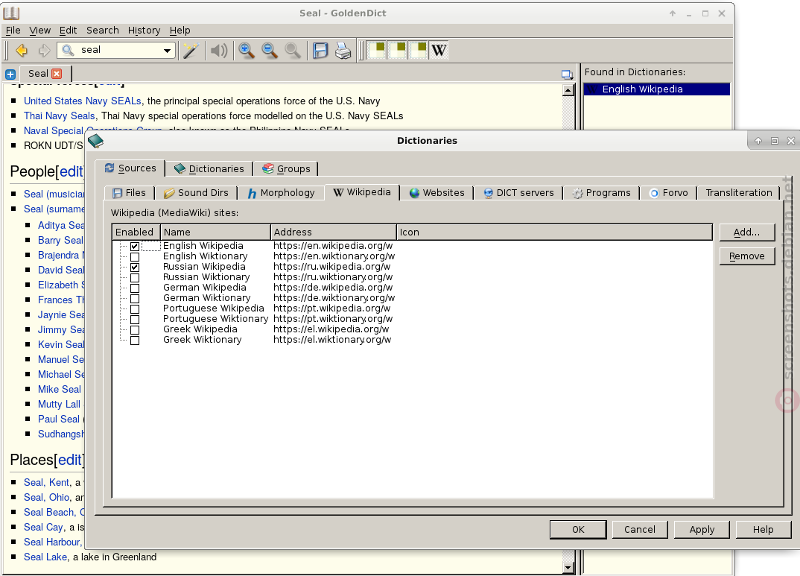Open the File menu
This screenshot has width=800, height=576.
(x=13, y=31)
